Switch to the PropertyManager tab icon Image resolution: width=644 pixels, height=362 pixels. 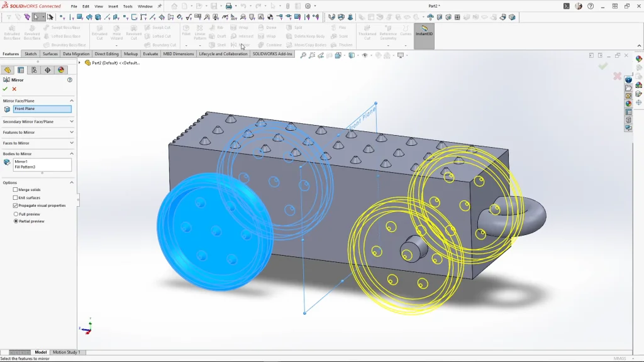click(x=20, y=70)
